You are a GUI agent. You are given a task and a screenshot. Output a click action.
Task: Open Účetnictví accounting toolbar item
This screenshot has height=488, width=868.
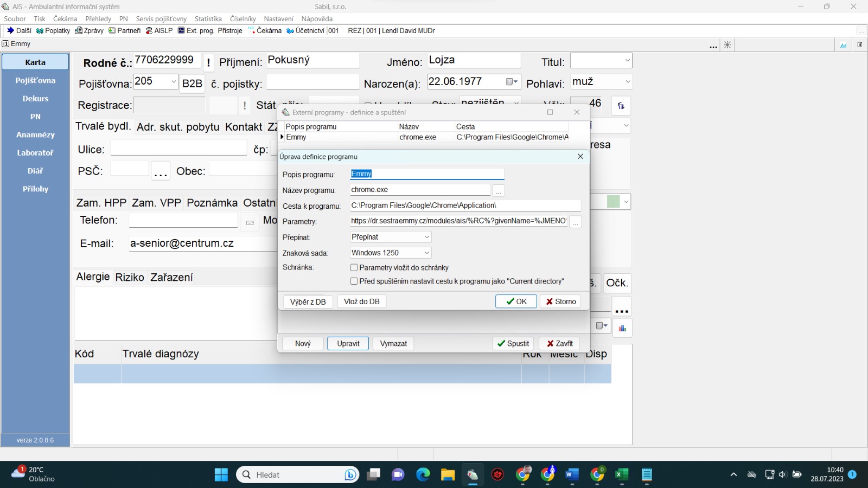point(305,31)
